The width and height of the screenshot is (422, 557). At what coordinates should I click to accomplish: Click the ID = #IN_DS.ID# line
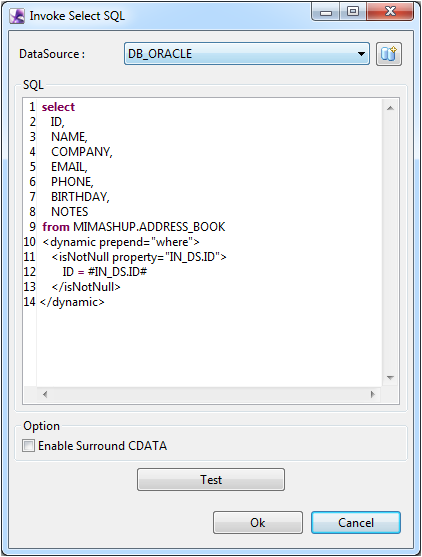(105, 272)
